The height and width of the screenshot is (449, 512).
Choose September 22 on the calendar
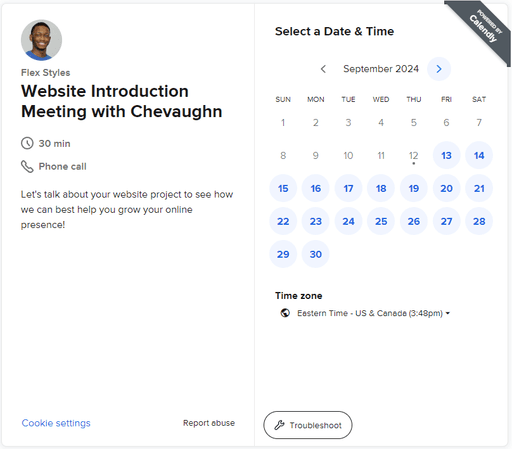coord(283,221)
